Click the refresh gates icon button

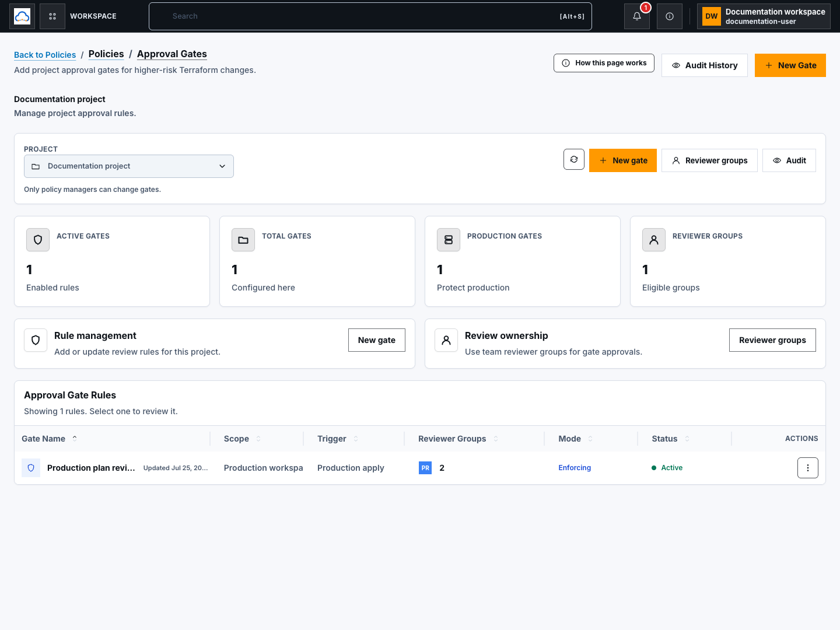(574, 159)
